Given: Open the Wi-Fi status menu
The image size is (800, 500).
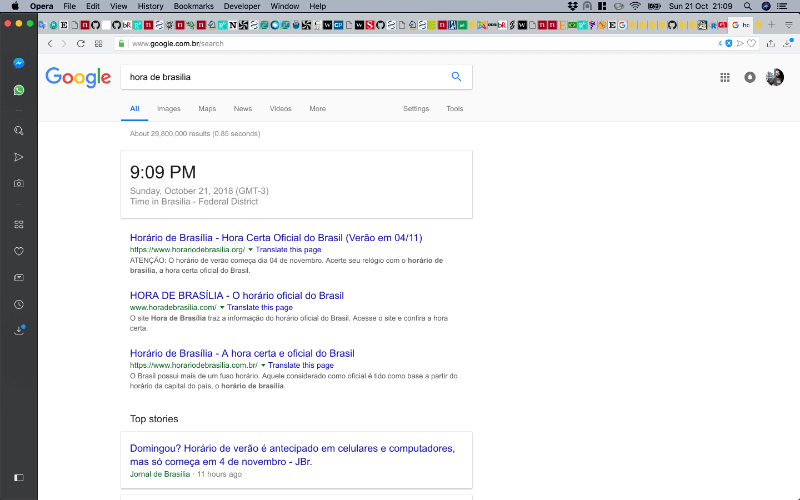Looking at the screenshot, I should click(635, 6).
